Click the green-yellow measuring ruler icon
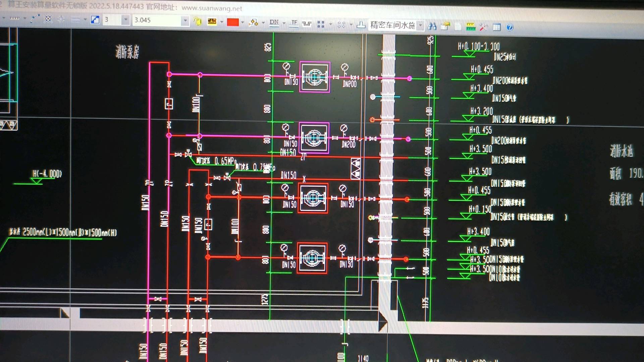Screen dimensions: 644x362 (x=471, y=27)
